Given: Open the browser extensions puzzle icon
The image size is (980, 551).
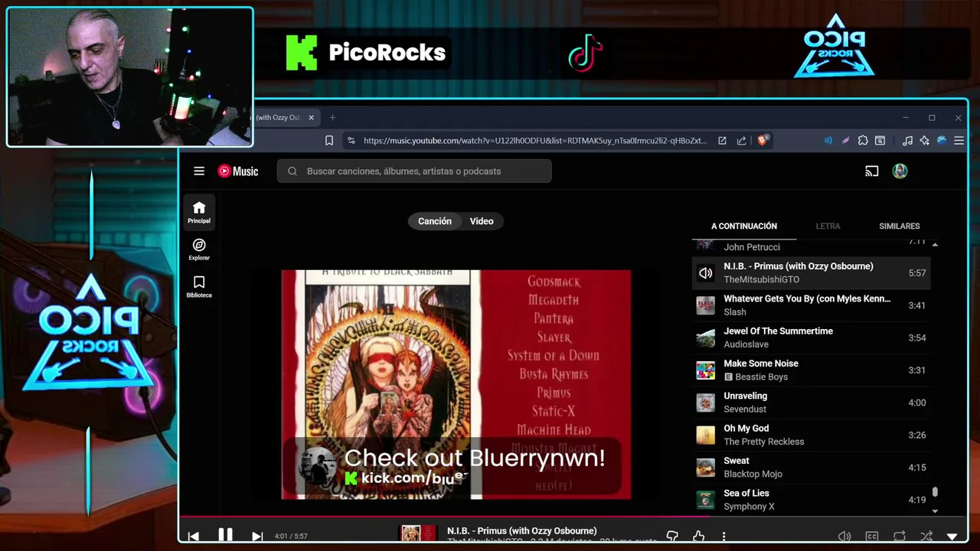Looking at the screenshot, I should pos(863,141).
